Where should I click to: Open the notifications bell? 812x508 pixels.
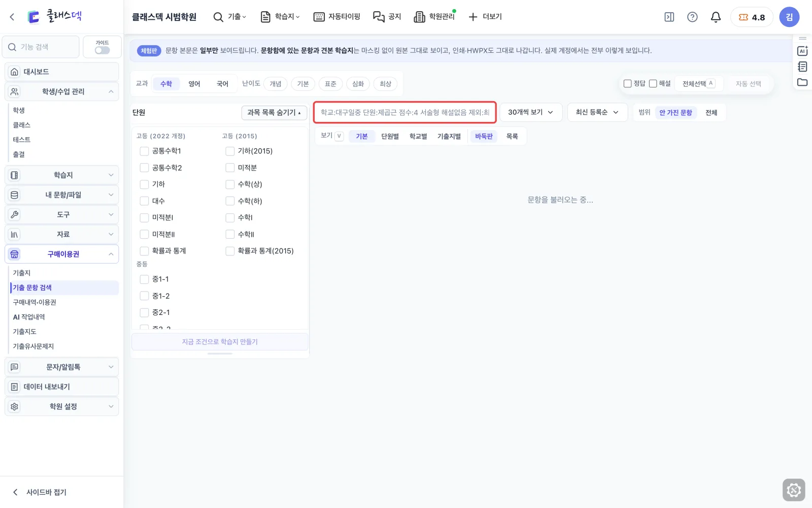pyautogui.click(x=716, y=17)
